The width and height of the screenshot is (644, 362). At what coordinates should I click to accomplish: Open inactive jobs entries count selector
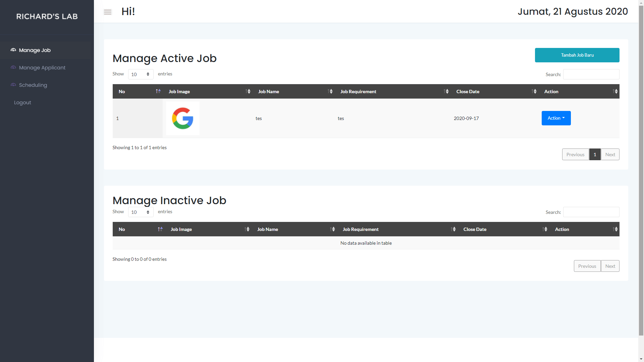[x=141, y=212]
